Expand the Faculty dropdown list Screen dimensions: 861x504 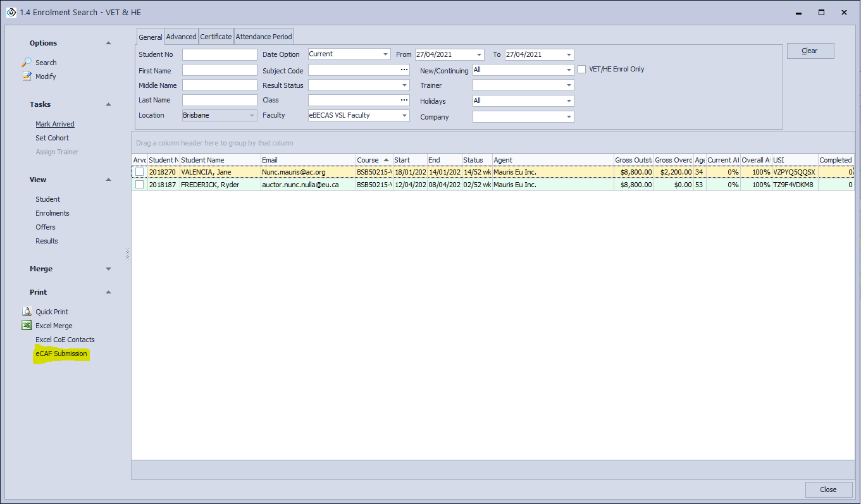click(404, 116)
